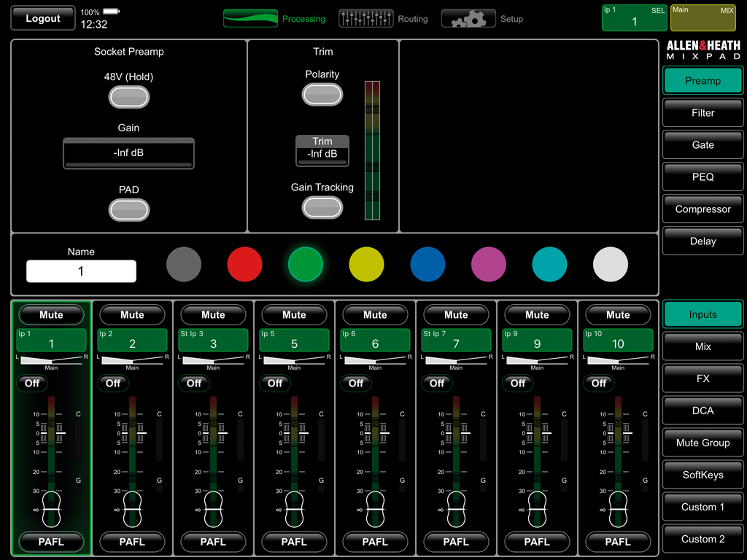The width and height of the screenshot is (747, 560).
Task: Click the battery status indicator
Action: [111, 12]
